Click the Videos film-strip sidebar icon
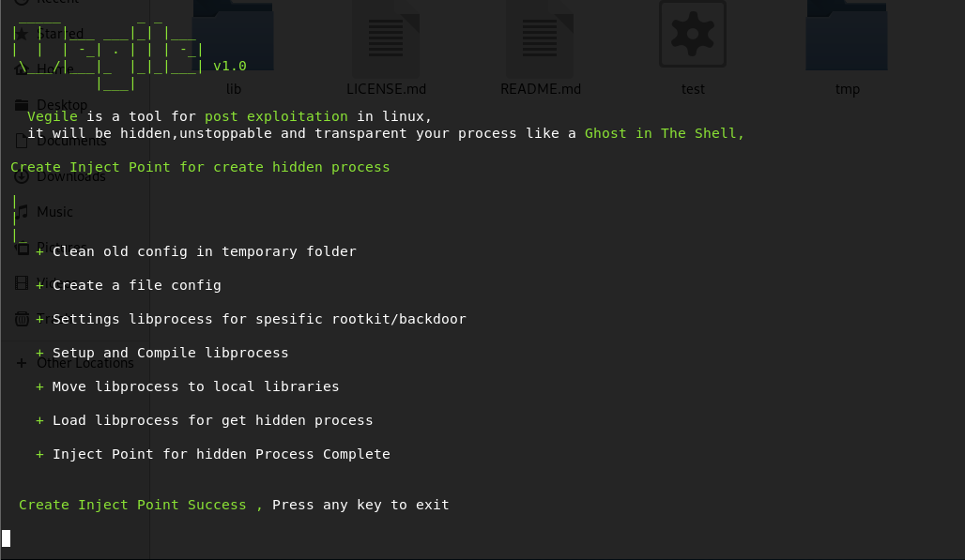The width and height of the screenshot is (965, 560). [22, 282]
